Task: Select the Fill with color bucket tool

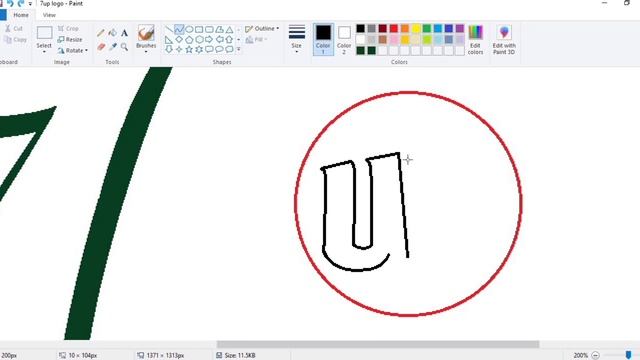Action: click(x=113, y=33)
